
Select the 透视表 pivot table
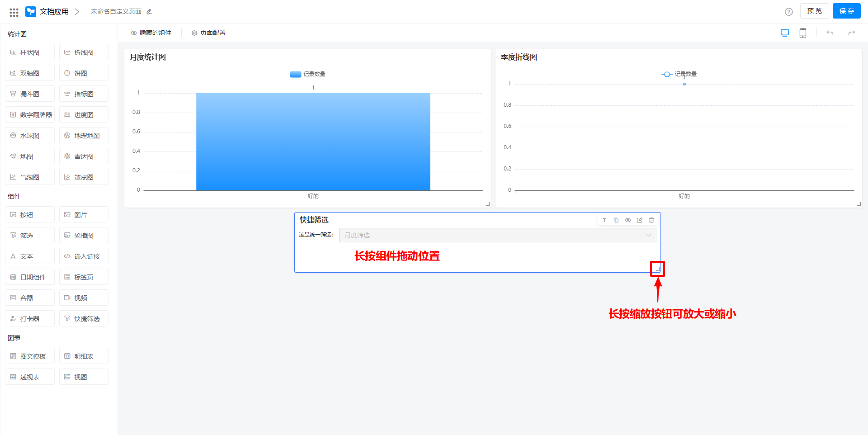[x=29, y=377]
